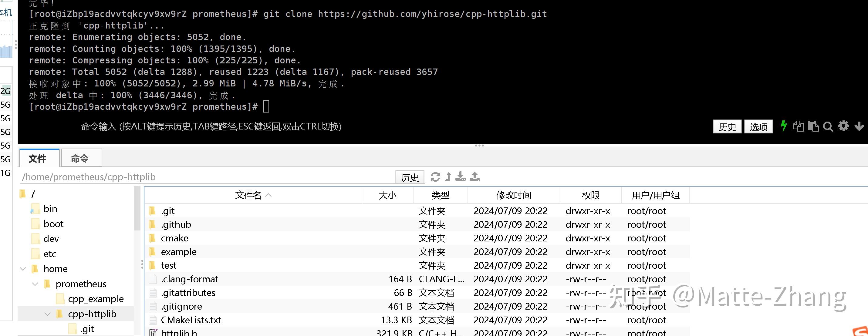
Task: Open the terminal search magnifier
Action: click(x=828, y=126)
